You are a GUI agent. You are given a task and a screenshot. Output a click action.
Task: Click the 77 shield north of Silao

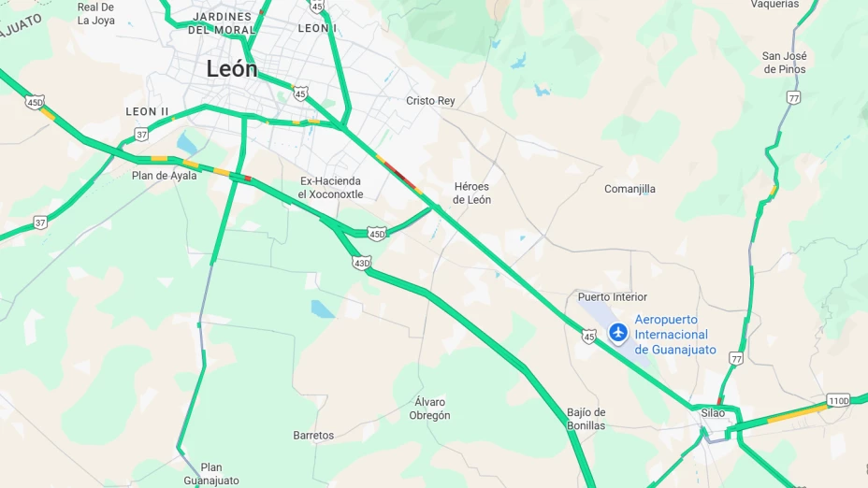click(x=736, y=359)
